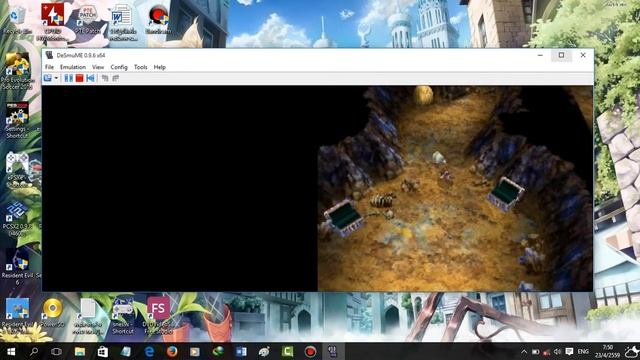The height and width of the screenshot is (360, 640).
Task: Select the ePSXe gamepad desktop shortcut
Action: point(17,169)
